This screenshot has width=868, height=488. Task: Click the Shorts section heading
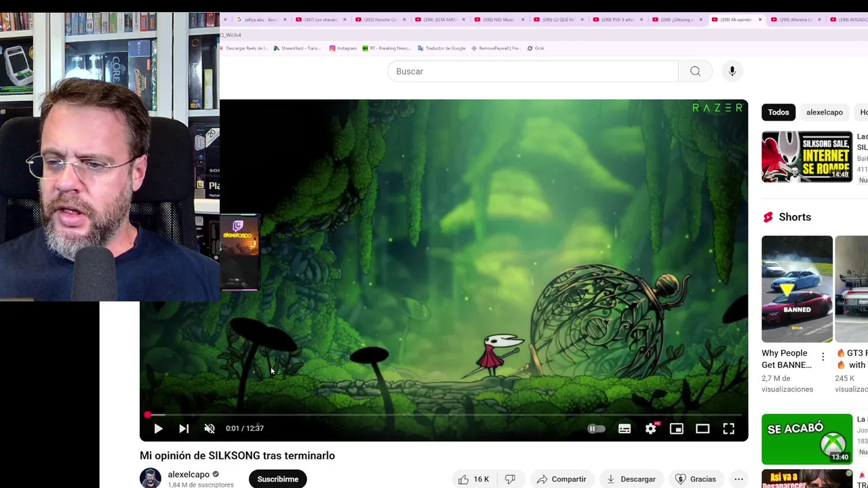[795, 217]
